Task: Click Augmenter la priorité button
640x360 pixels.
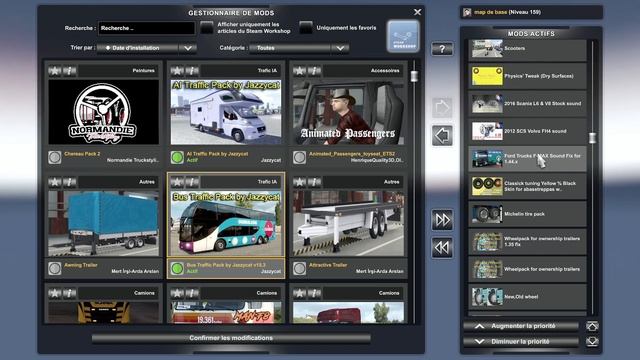Action: (521, 326)
